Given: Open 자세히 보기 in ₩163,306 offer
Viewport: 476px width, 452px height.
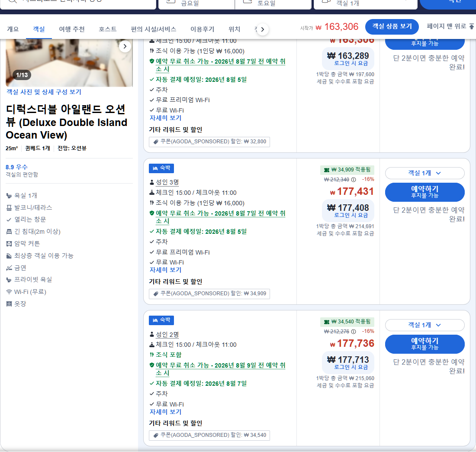Looking at the screenshot, I should [x=165, y=118].
